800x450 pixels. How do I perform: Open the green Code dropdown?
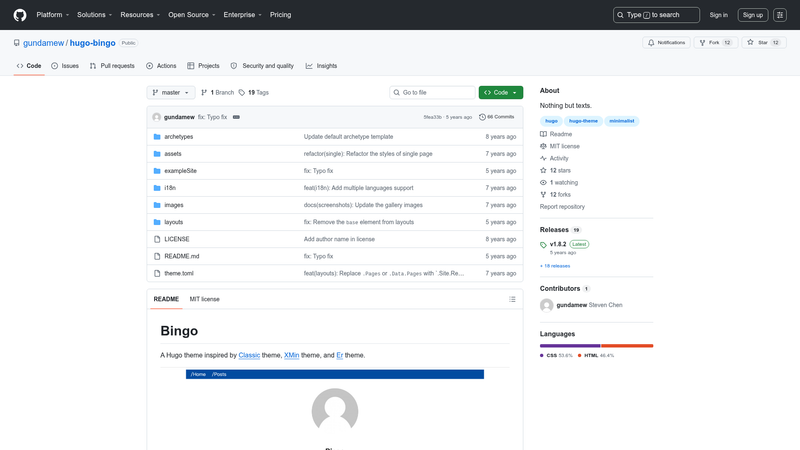(501, 92)
